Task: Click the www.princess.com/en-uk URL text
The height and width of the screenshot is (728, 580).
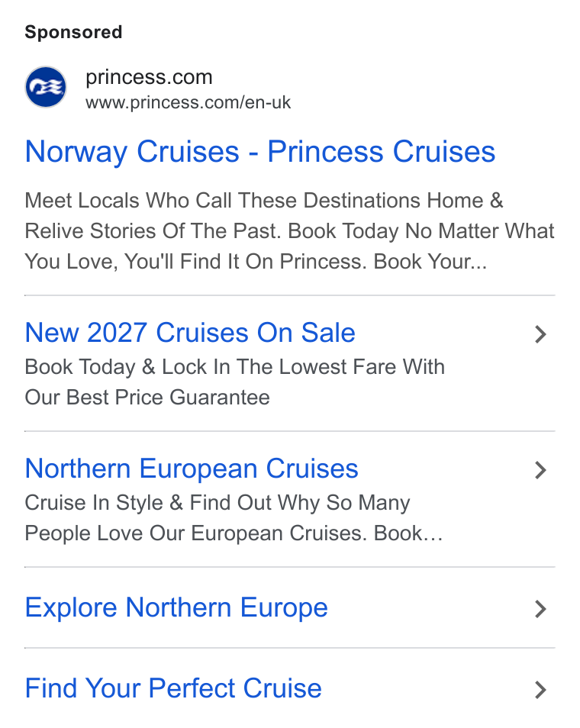Action: [x=188, y=102]
